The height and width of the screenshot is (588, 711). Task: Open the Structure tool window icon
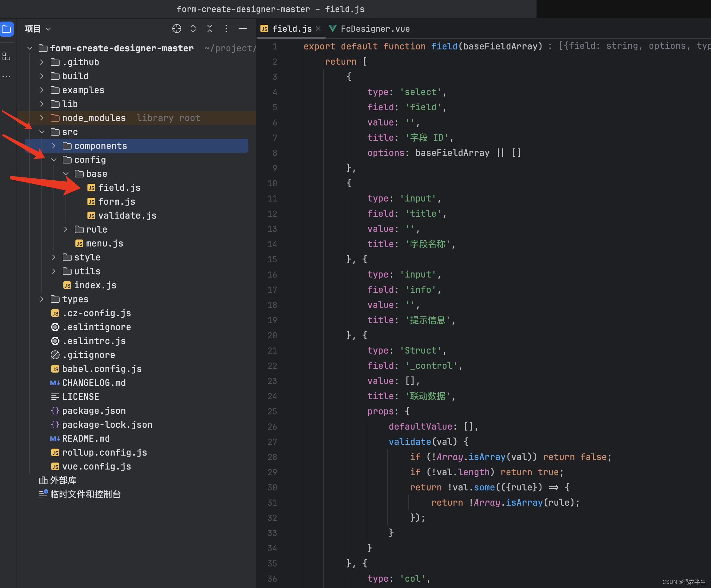coord(7,56)
